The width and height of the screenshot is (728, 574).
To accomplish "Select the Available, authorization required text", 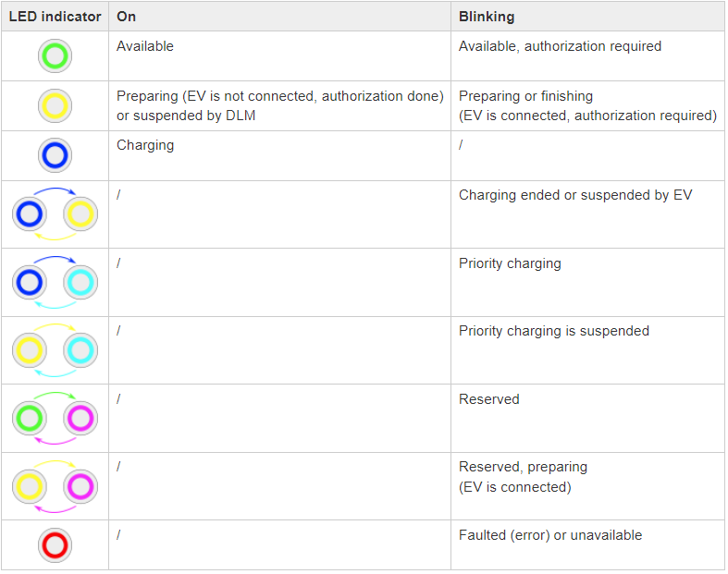I will pos(560,46).
